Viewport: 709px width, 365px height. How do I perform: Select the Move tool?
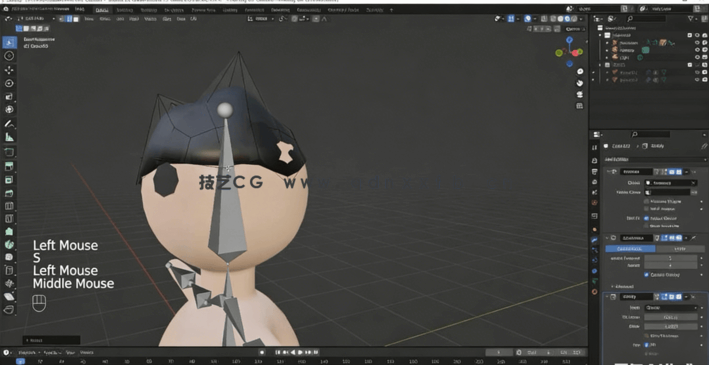tap(9, 70)
